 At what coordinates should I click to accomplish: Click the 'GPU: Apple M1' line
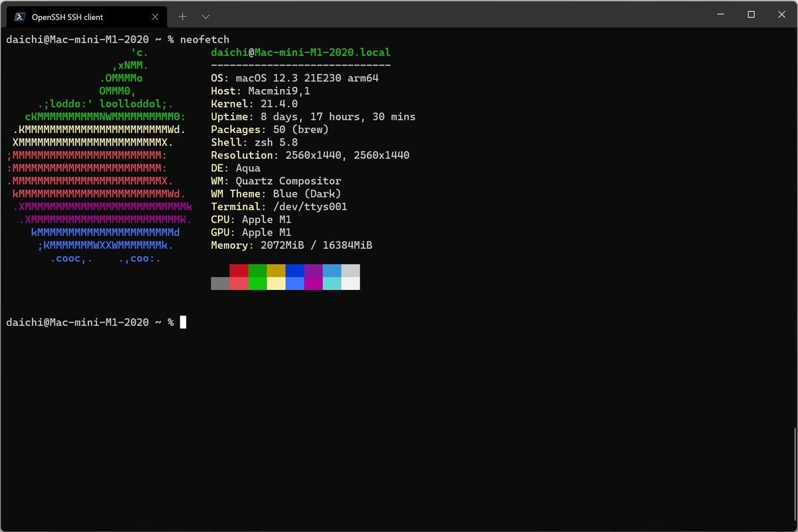[251, 233]
